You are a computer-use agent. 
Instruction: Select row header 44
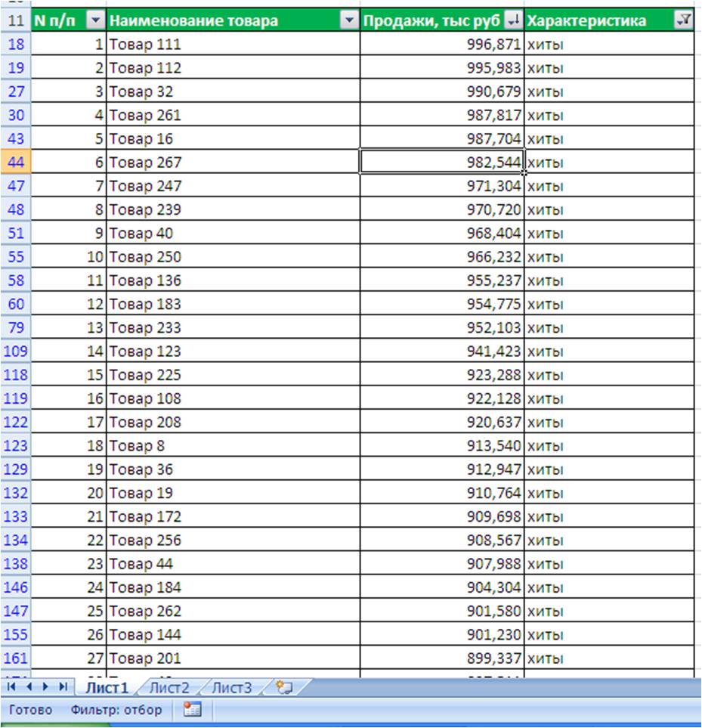pyautogui.click(x=16, y=162)
